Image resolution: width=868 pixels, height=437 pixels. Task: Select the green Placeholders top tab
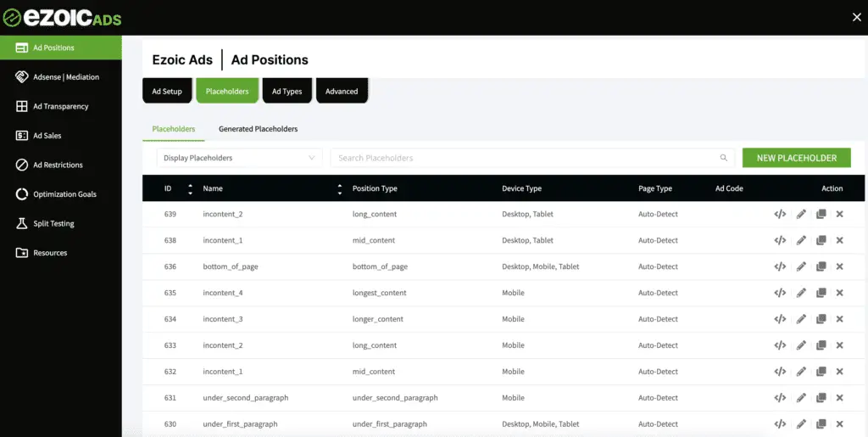click(227, 91)
